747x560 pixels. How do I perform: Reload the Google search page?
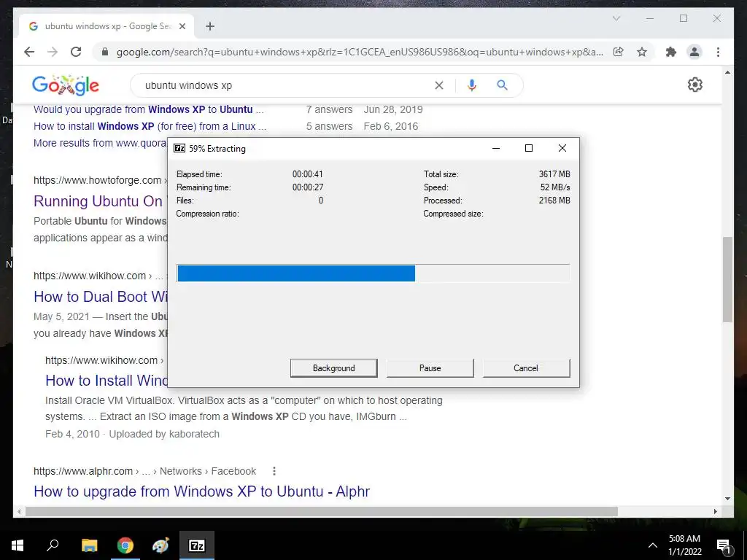click(x=76, y=52)
